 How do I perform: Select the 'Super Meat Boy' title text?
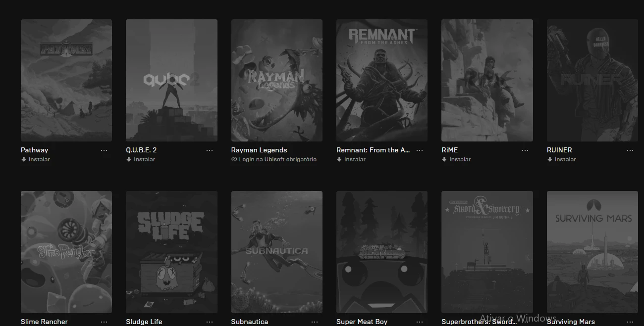pos(362,322)
